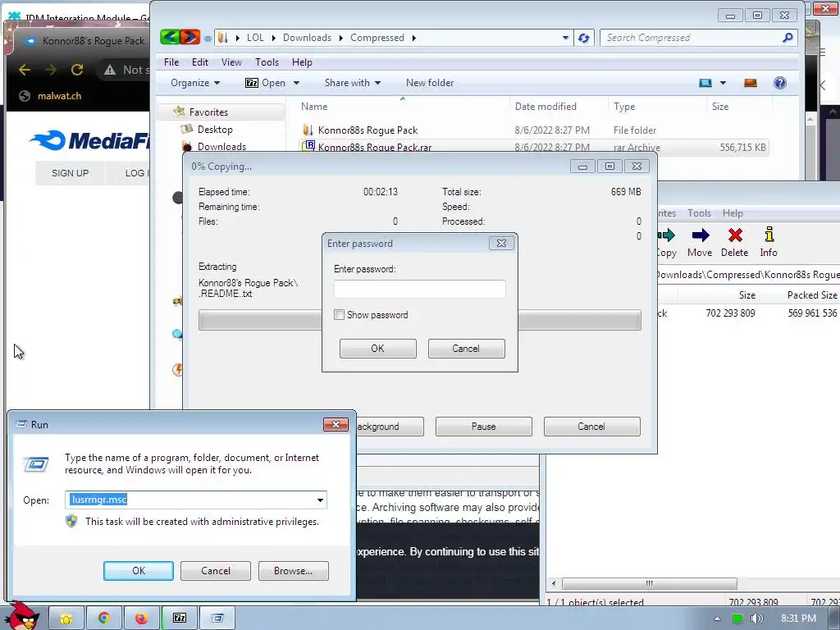Go forward in the browser window
This screenshot has height=630, width=840.
coord(51,70)
